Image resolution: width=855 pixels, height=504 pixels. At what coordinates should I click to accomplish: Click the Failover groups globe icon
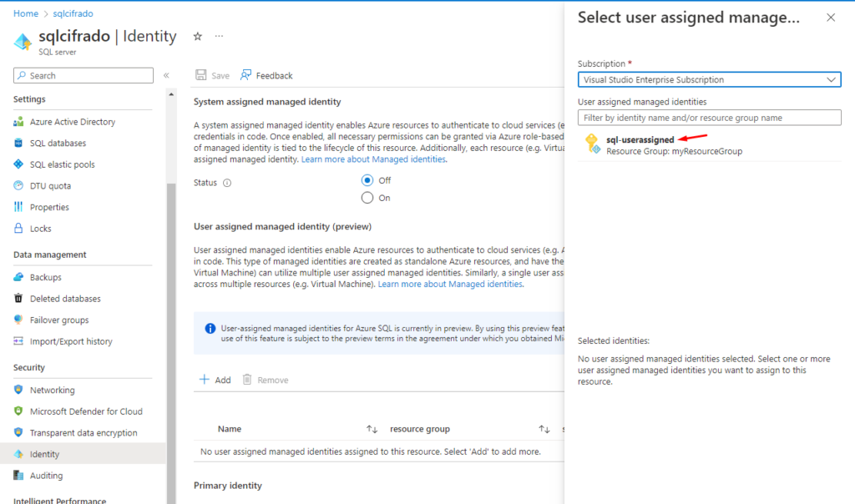tap(18, 320)
